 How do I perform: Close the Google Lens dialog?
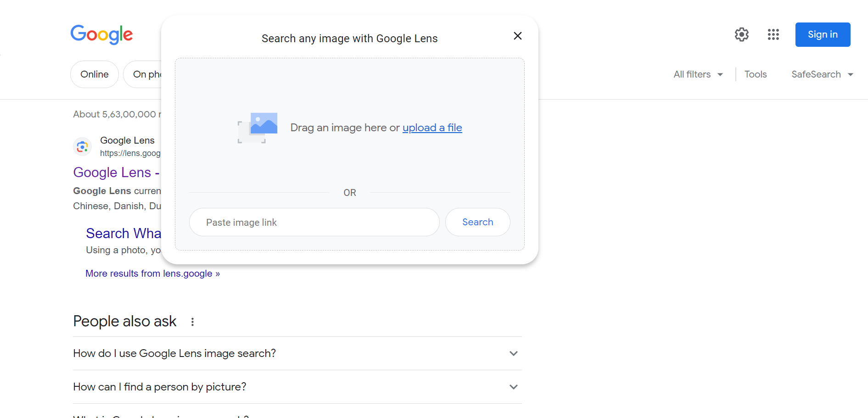pyautogui.click(x=518, y=36)
